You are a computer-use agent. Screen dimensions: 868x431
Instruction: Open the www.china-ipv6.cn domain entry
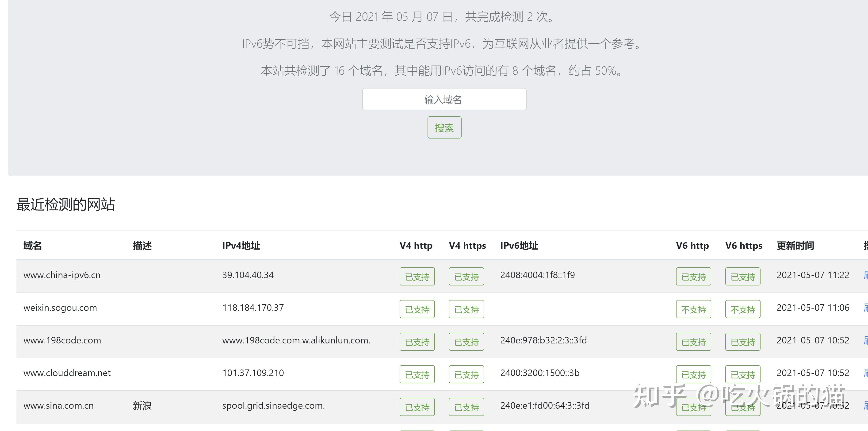click(62, 275)
